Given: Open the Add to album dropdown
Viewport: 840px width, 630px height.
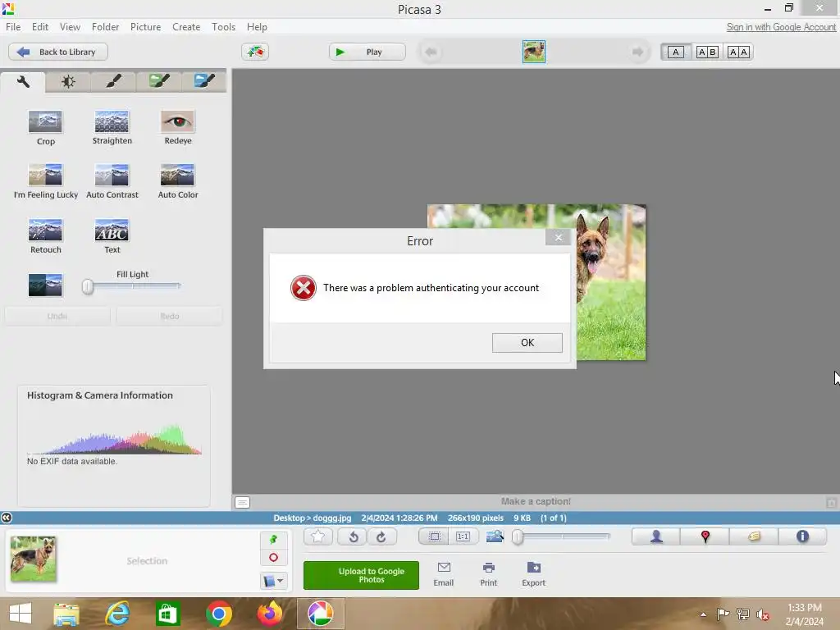Looking at the screenshot, I should point(274,581).
